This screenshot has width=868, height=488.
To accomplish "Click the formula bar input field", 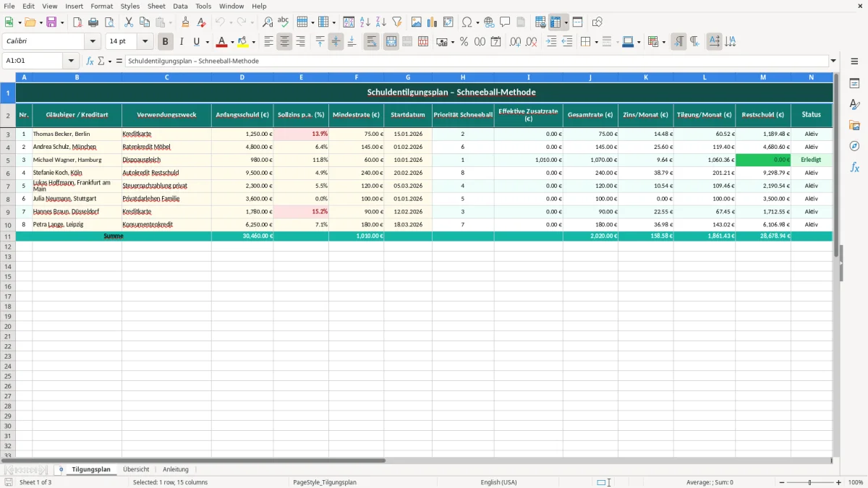I will pos(476,61).
